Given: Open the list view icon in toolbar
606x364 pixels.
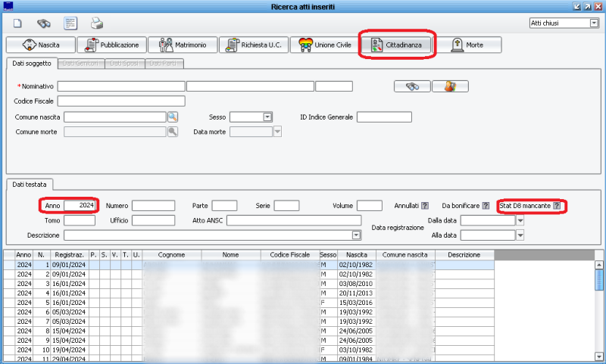Looking at the screenshot, I should (70, 23).
